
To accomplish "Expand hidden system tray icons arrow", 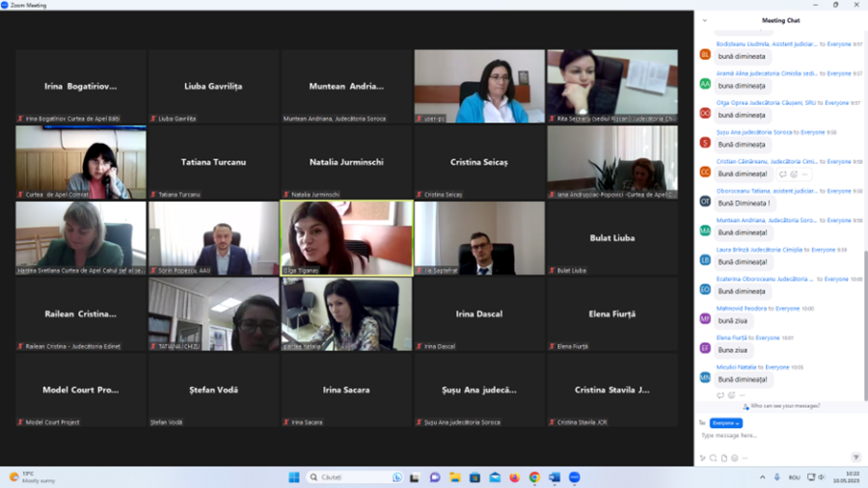I will click(x=763, y=477).
